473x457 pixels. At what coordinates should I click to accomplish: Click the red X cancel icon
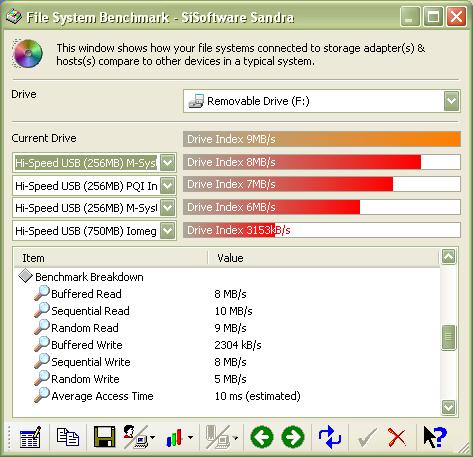(397, 437)
